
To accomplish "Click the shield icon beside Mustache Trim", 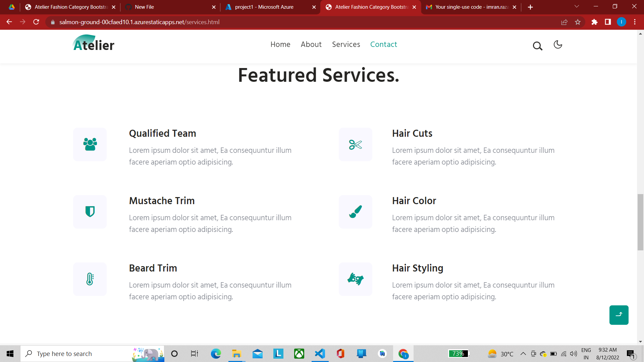I will [x=90, y=212].
